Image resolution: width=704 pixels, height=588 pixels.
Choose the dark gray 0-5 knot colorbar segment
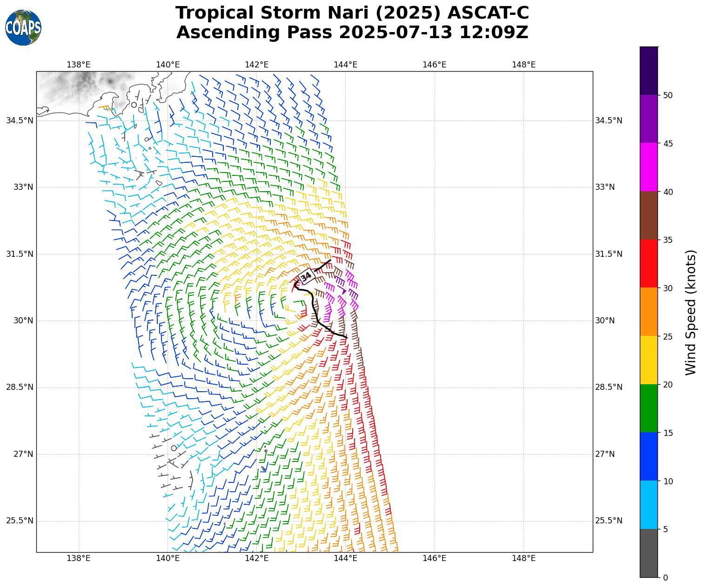click(x=649, y=553)
